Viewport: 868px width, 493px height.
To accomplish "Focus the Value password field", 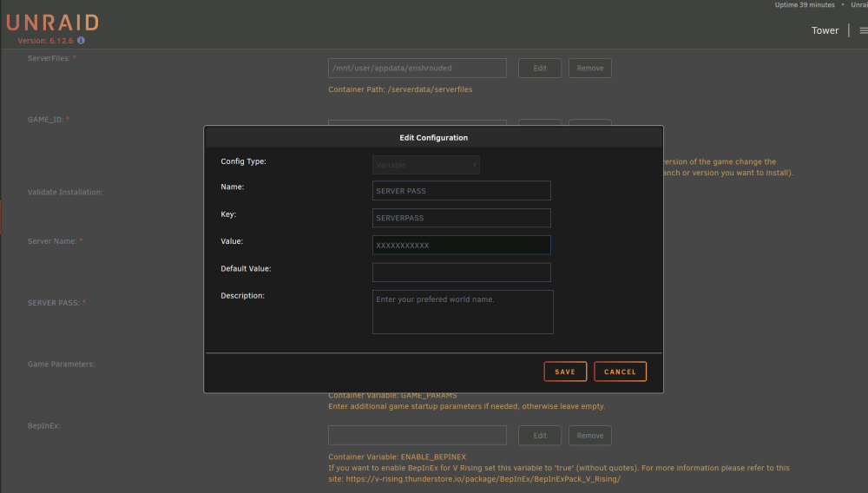I will 461,245.
